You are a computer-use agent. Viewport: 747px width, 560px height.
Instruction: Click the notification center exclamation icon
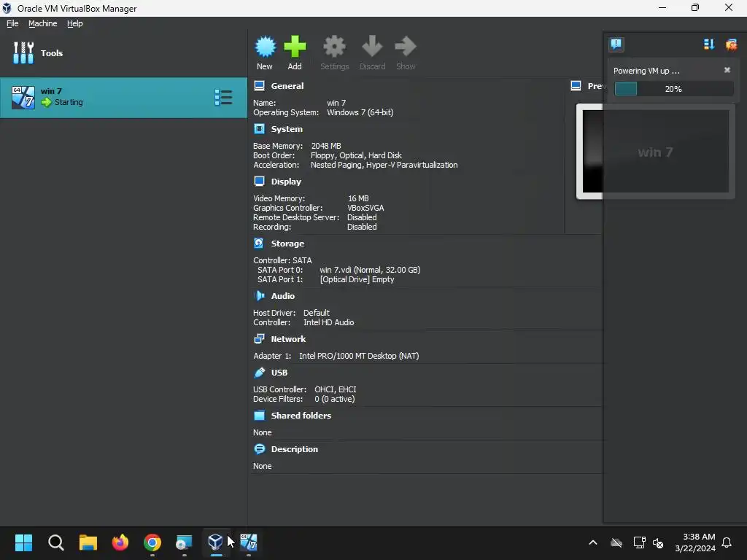pos(616,44)
